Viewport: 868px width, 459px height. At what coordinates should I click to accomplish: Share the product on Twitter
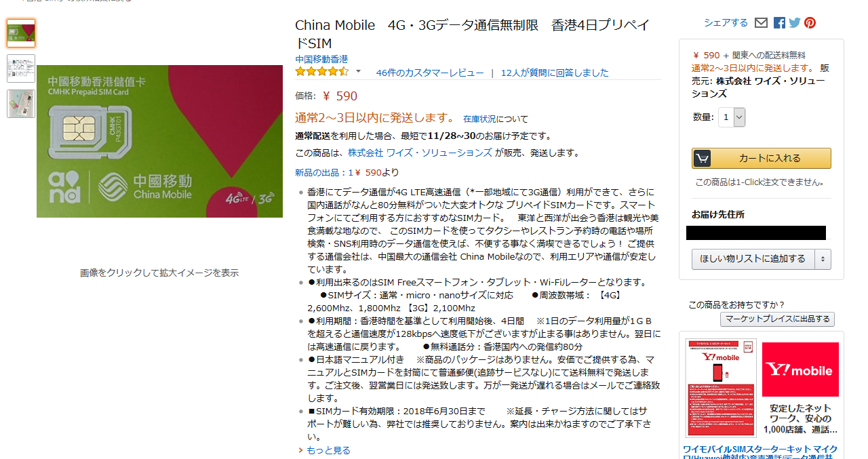(x=795, y=23)
